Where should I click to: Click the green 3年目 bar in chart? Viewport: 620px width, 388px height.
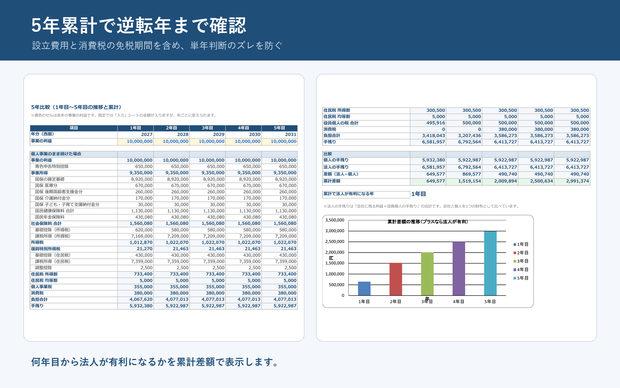click(x=427, y=274)
